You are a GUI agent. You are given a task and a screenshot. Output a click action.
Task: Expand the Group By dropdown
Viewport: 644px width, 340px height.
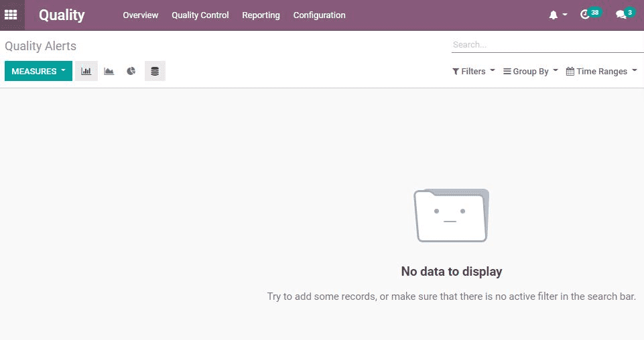tap(530, 72)
